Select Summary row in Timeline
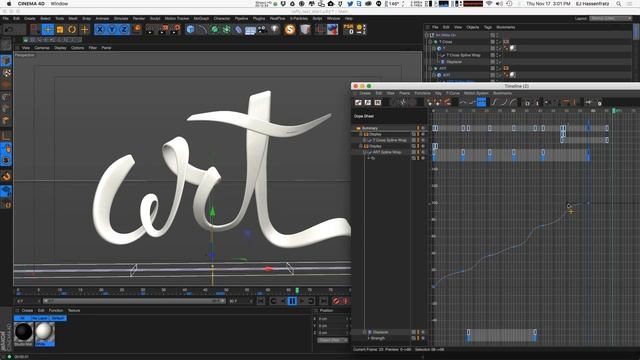640x360 pixels. [370, 128]
